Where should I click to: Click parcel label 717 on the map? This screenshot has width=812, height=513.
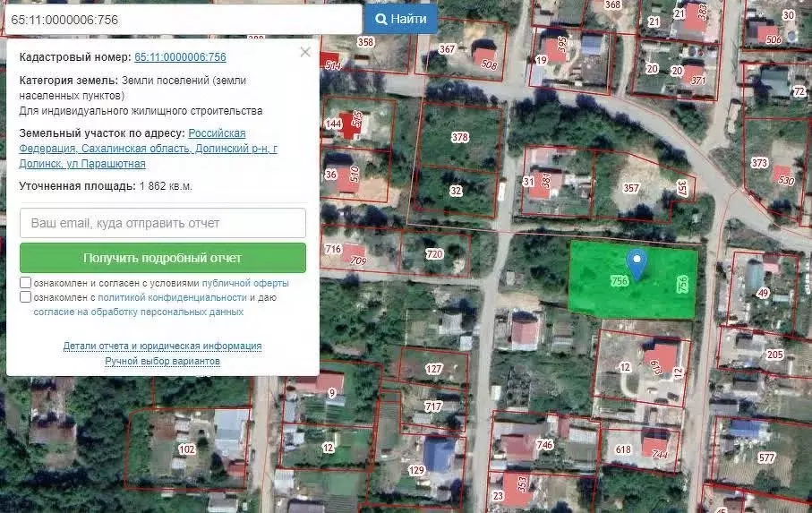pyautogui.click(x=433, y=406)
